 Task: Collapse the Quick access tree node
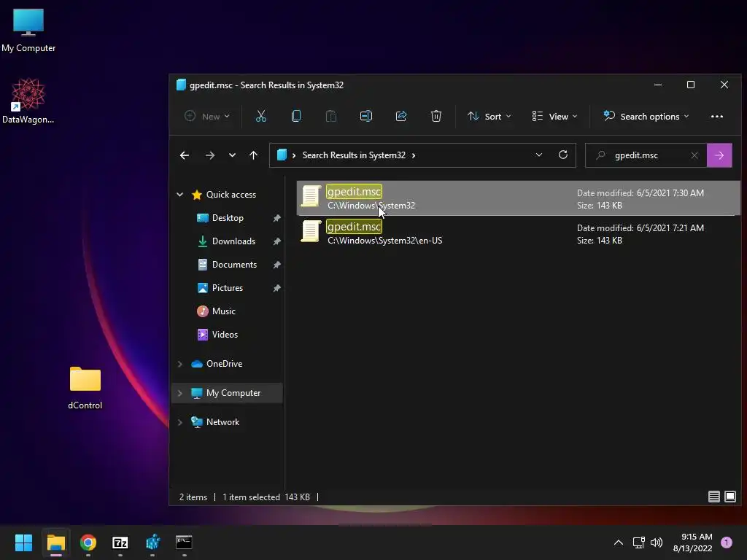179,194
